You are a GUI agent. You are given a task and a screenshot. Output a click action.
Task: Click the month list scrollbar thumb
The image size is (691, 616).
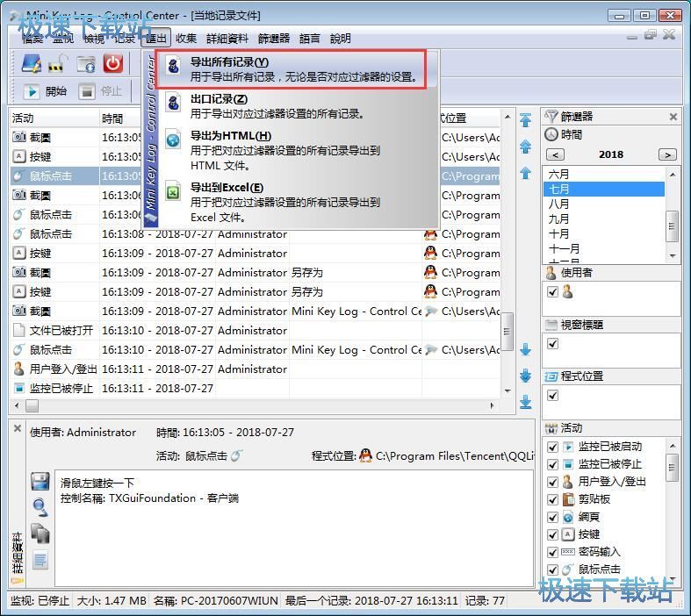pyautogui.click(x=672, y=226)
